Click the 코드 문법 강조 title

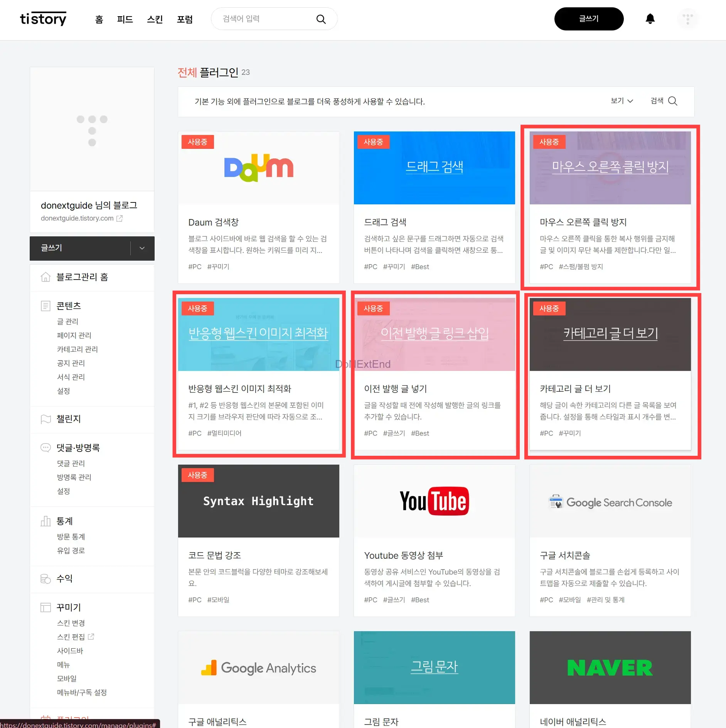pos(215,555)
